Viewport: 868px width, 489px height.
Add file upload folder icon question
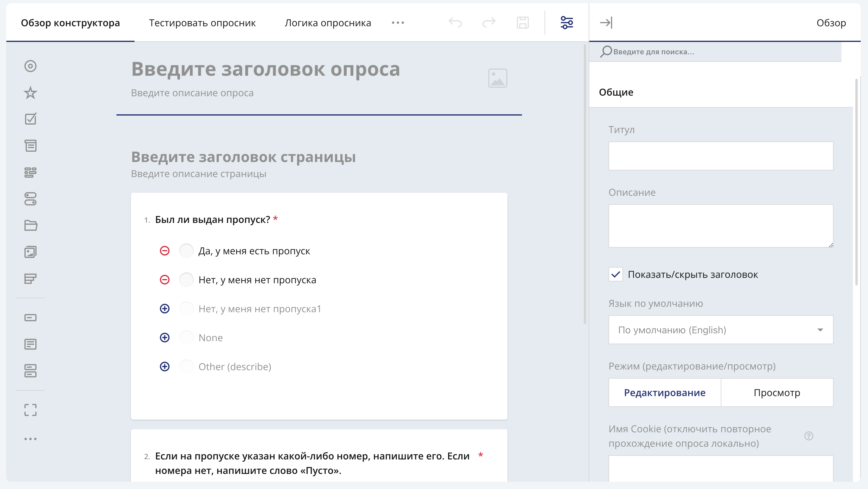pyautogui.click(x=30, y=225)
